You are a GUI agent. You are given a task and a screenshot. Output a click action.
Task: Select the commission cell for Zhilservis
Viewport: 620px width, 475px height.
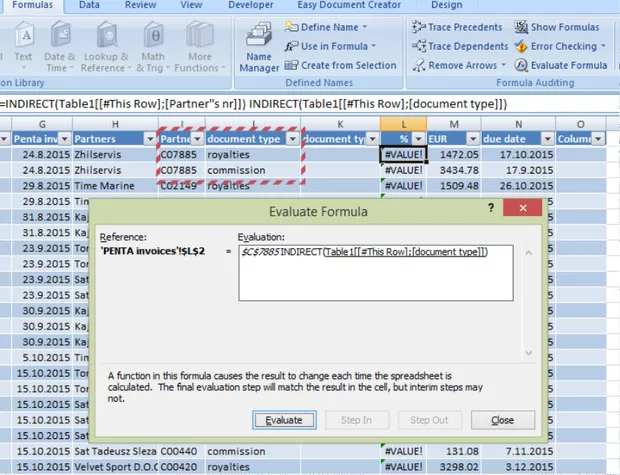point(253,170)
